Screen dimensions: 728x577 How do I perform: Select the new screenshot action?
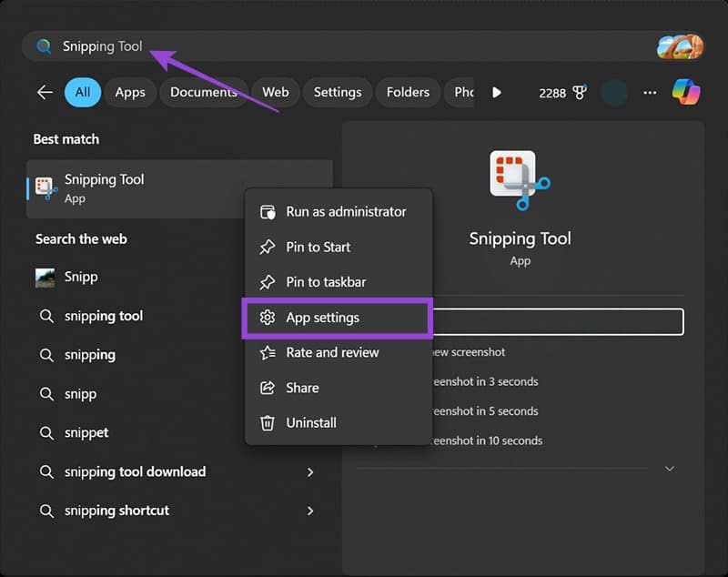click(x=468, y=352)
